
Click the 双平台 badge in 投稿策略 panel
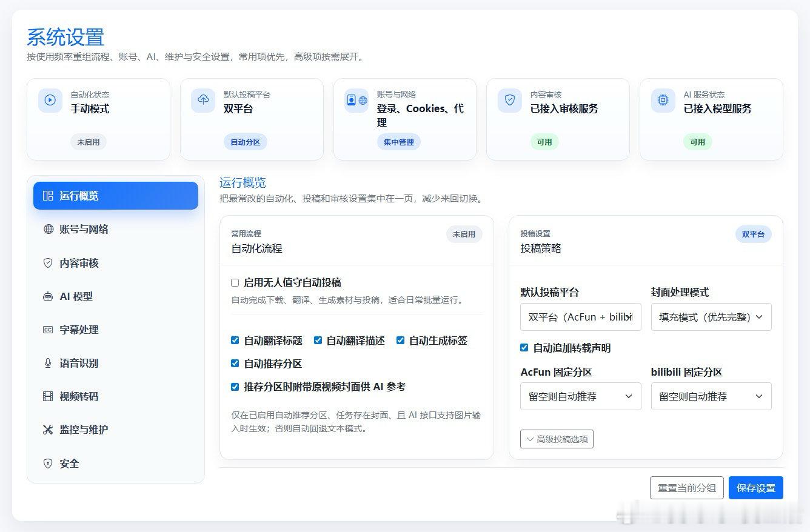pos(754,234)
